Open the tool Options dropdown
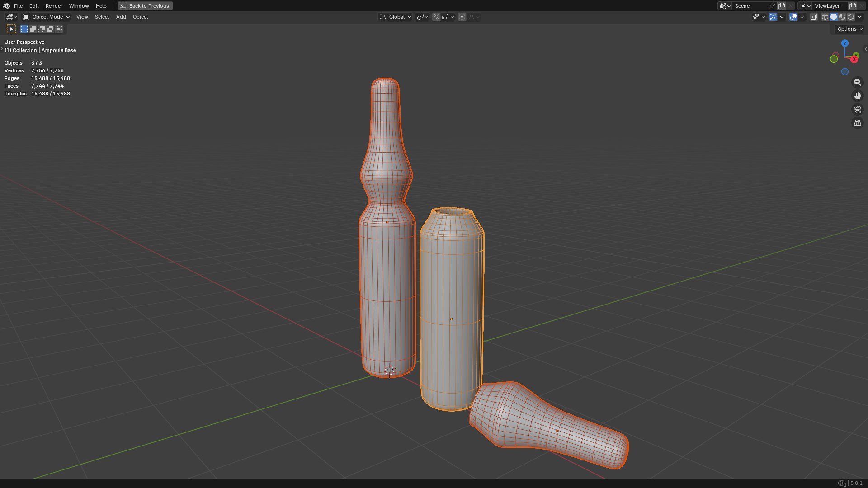 [849, 29]
